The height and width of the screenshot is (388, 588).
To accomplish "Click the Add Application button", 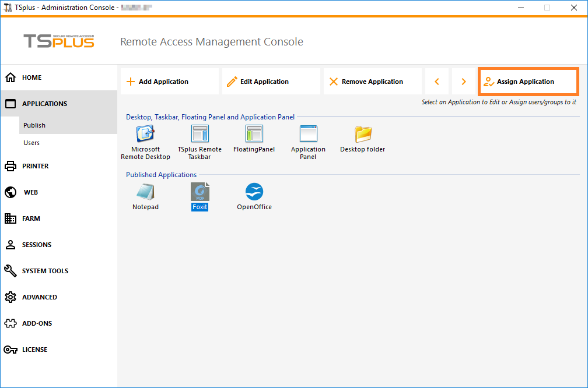I will point(169,82).
